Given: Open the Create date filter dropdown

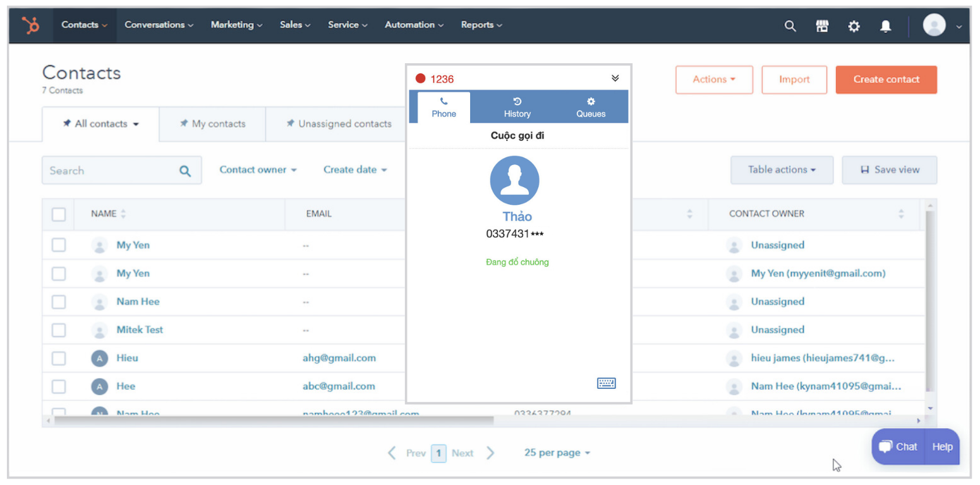Looking at the screenshot, I should [354, 170].
